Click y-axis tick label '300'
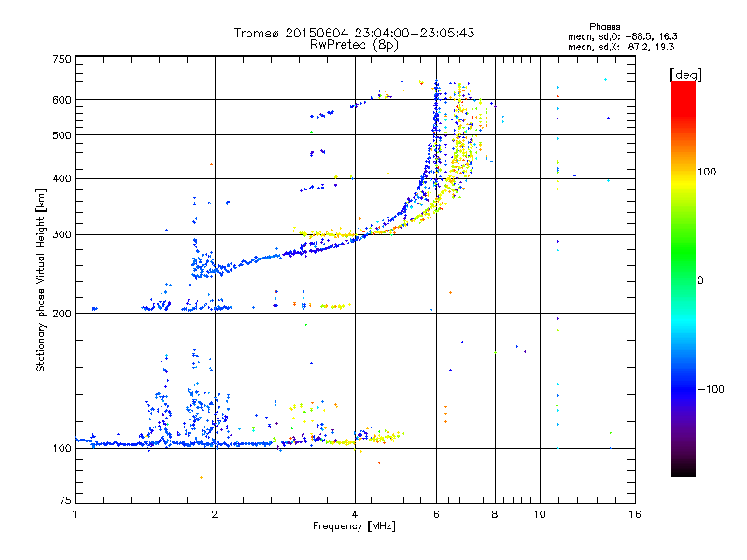747x560 pixels. tap(63, 235)
